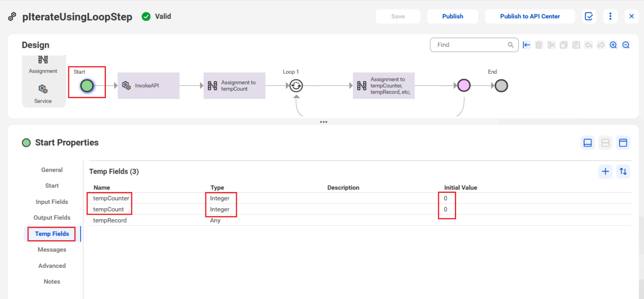Maximize properties panel layout icon
The height and width of the screenshot is (299, 644).
(623, 143)
